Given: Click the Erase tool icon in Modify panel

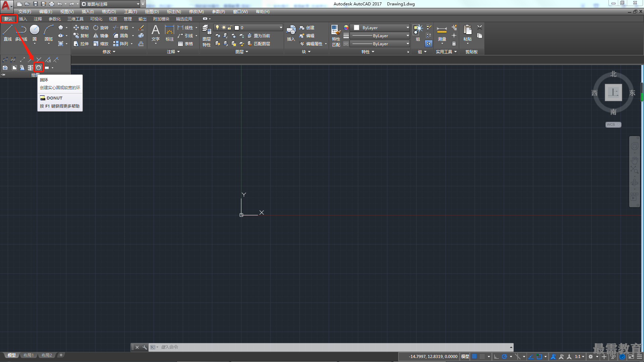Looking at the screenshot, I should [x=141, y=27].
